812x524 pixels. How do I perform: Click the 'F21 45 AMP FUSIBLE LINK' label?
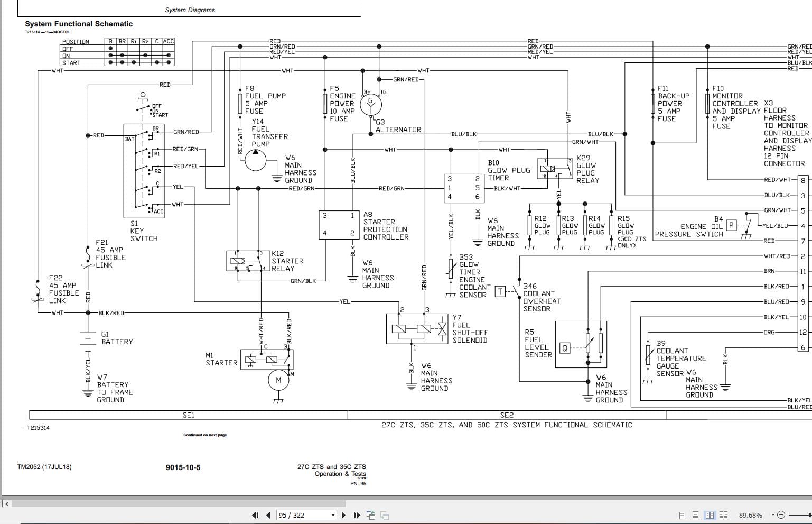click(x=111, y=254)
